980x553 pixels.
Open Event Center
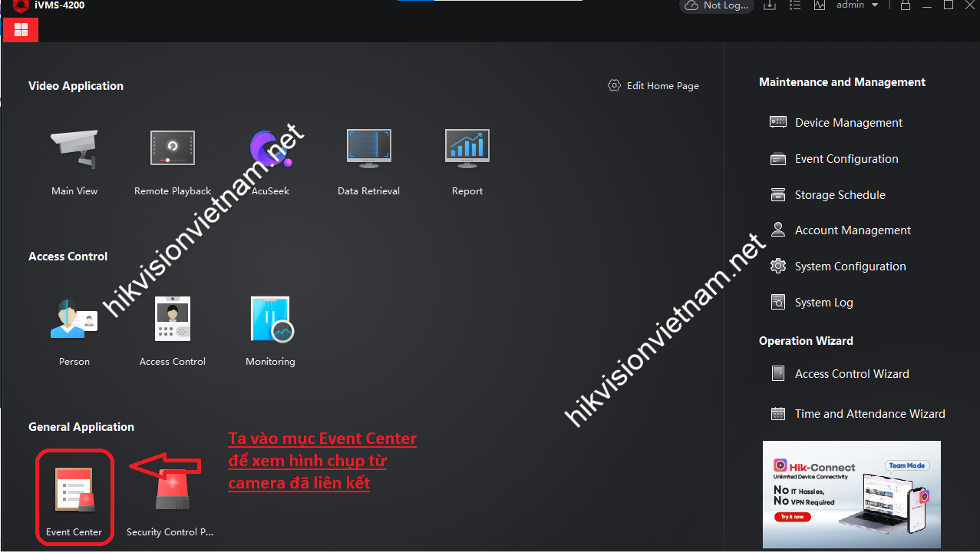(x=74, y=492)
